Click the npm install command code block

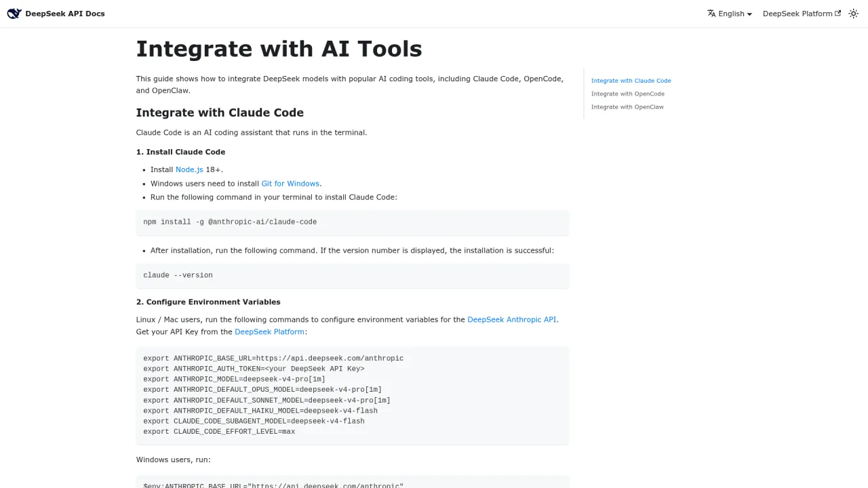tap(352, 222)
